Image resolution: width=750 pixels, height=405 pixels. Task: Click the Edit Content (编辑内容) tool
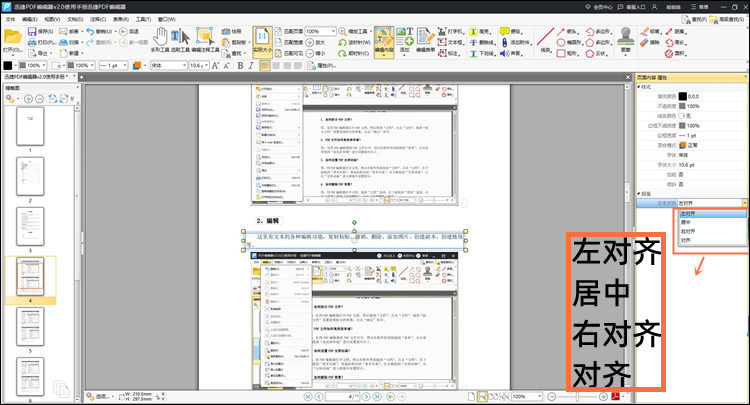point(384,42)
